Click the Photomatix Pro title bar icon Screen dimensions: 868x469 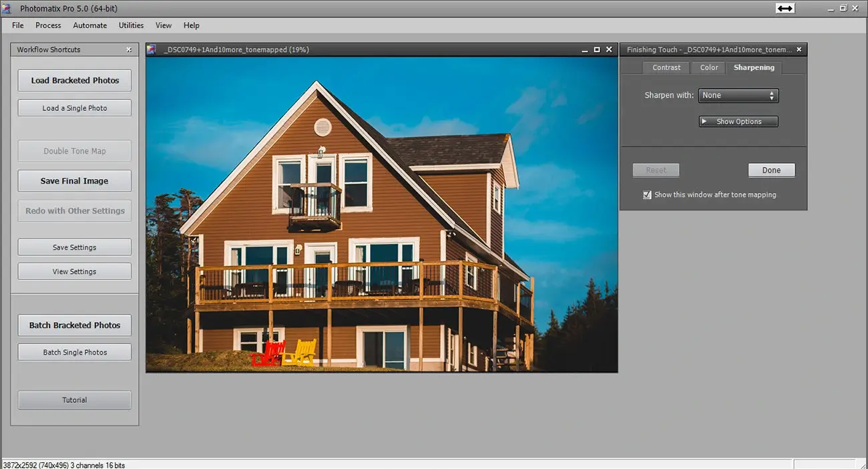[x=7, y=8]
